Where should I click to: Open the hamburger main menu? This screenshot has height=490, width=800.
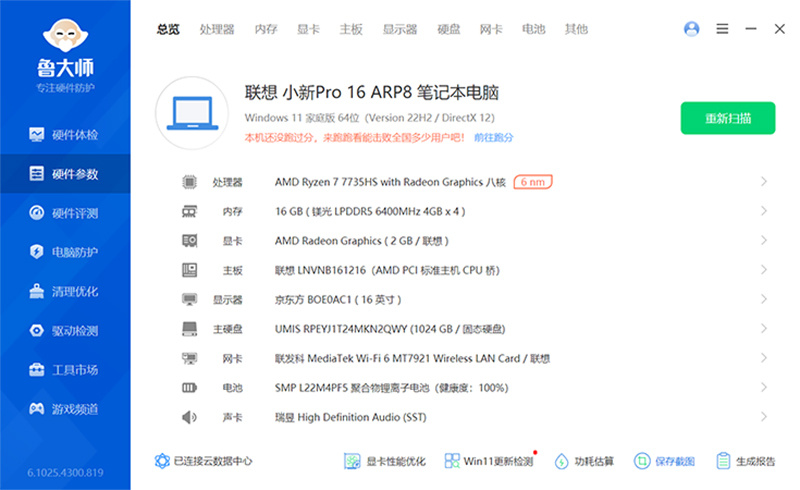pyautogui.click(x=722, y=29)
